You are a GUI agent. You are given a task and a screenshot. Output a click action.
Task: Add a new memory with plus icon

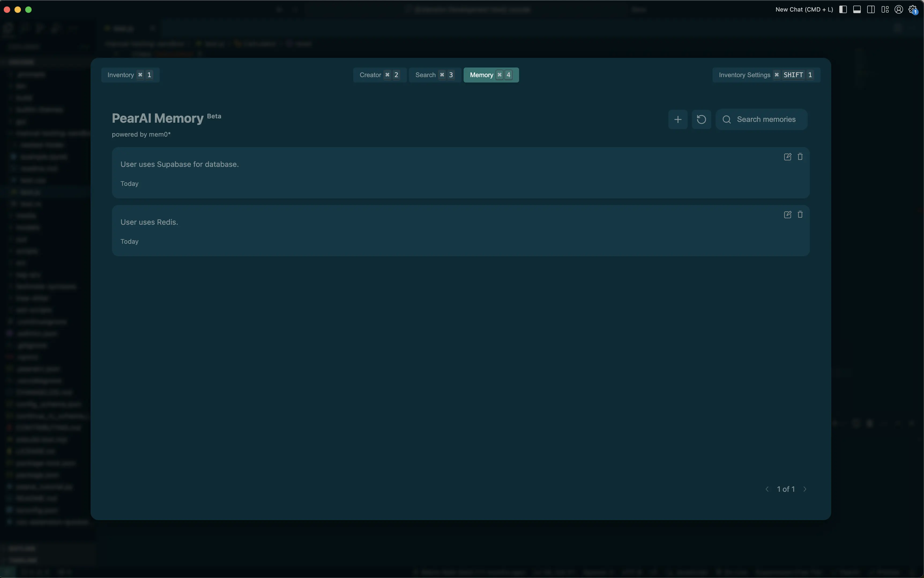coord(678,119)
